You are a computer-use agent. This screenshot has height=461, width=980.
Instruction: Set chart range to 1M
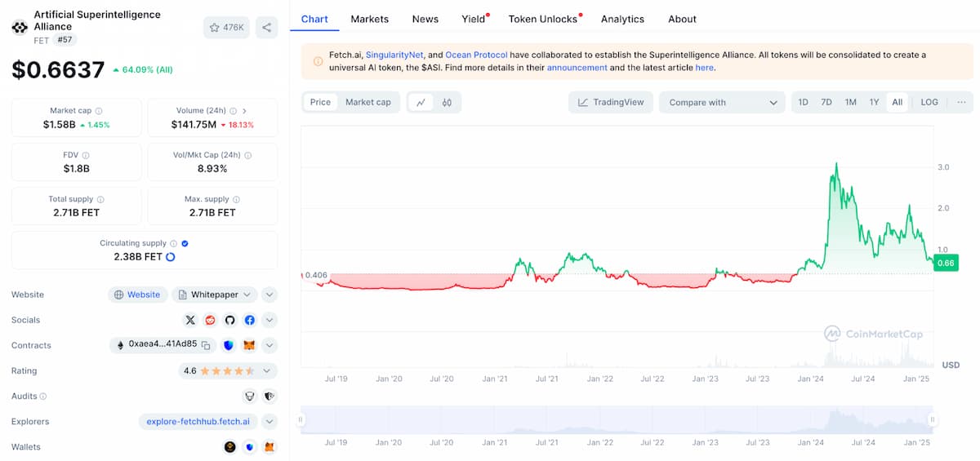(850, 102)
